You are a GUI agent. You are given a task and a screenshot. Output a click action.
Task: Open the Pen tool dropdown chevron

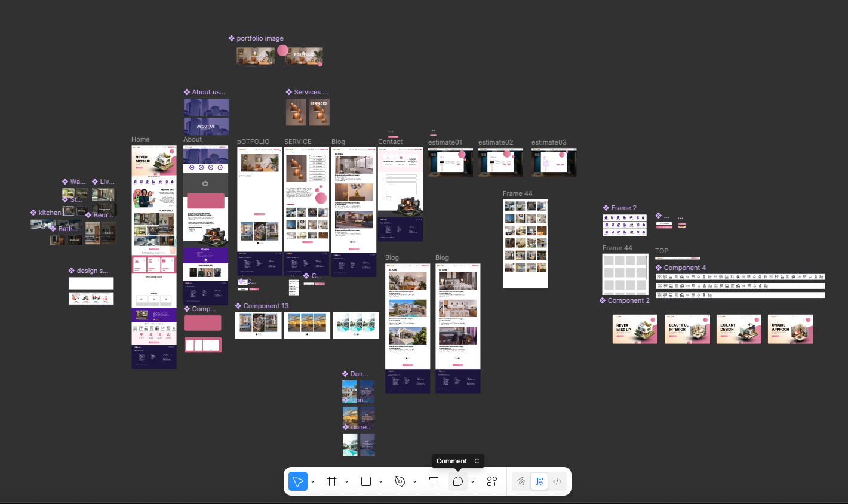tap(414, 482)
